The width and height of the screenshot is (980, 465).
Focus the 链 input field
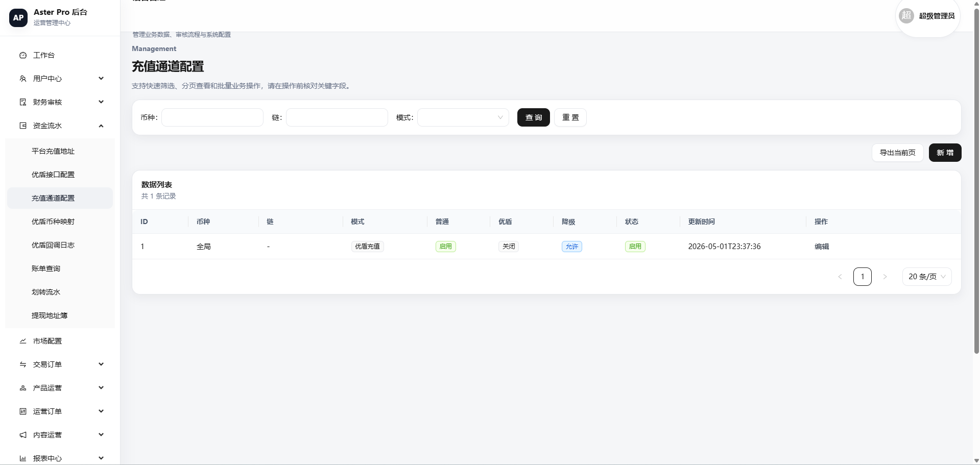337,117
